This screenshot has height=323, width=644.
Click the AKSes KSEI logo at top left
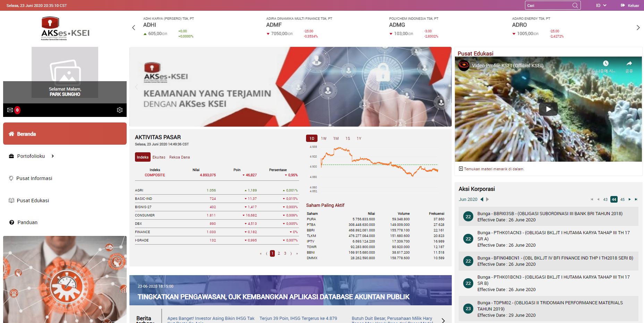pos(65,28)
